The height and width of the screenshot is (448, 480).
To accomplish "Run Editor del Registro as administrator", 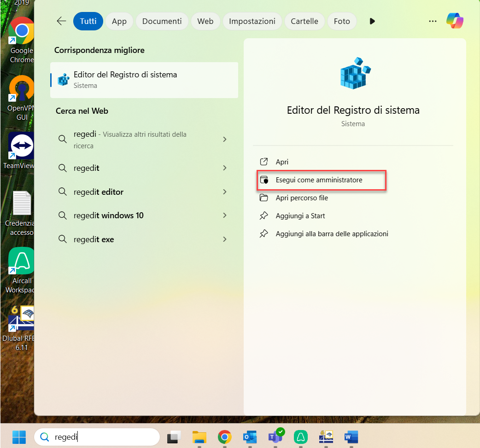I will pos(321,180).
